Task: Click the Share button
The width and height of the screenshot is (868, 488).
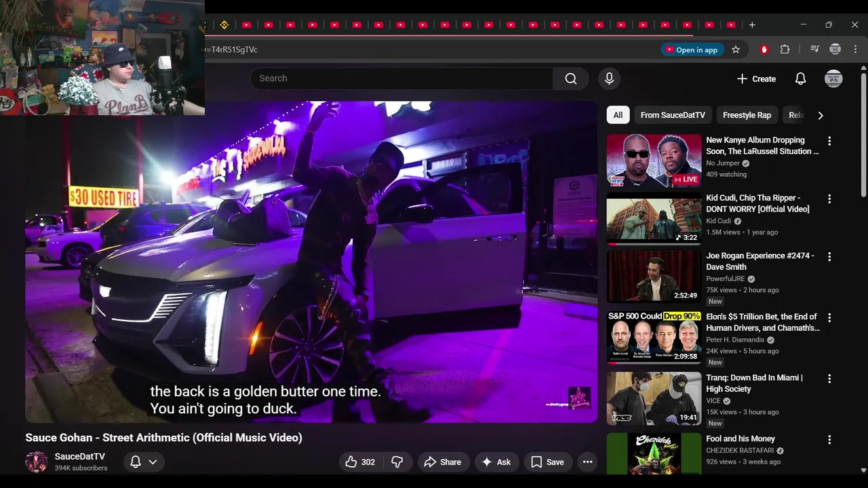Action: click(x=442, y=462)
